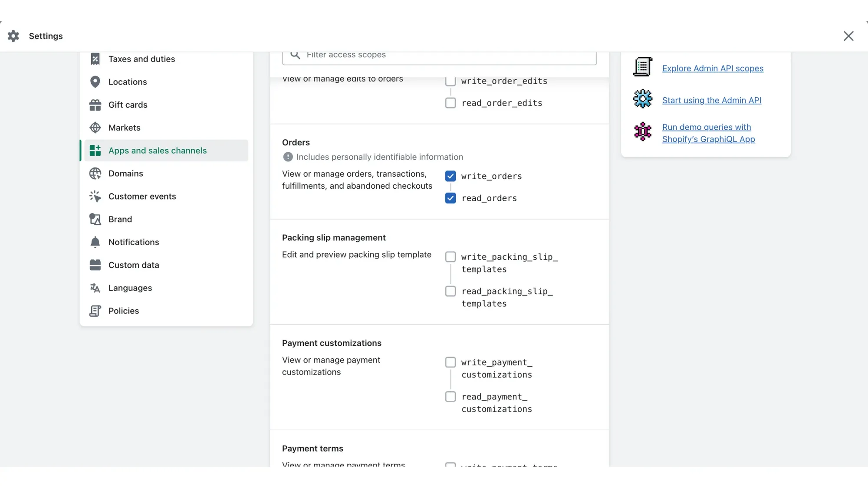The image size is (868, 488).
Task: Click the Brand image icon
Action: pyautogui.click(x=95, y=219)
